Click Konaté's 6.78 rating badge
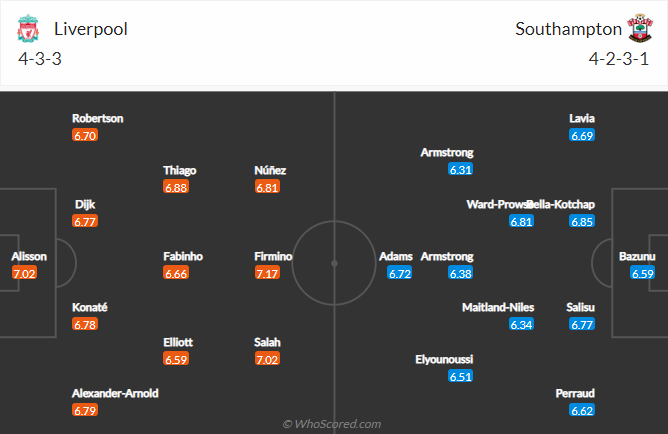 click(x=85, y=324)
